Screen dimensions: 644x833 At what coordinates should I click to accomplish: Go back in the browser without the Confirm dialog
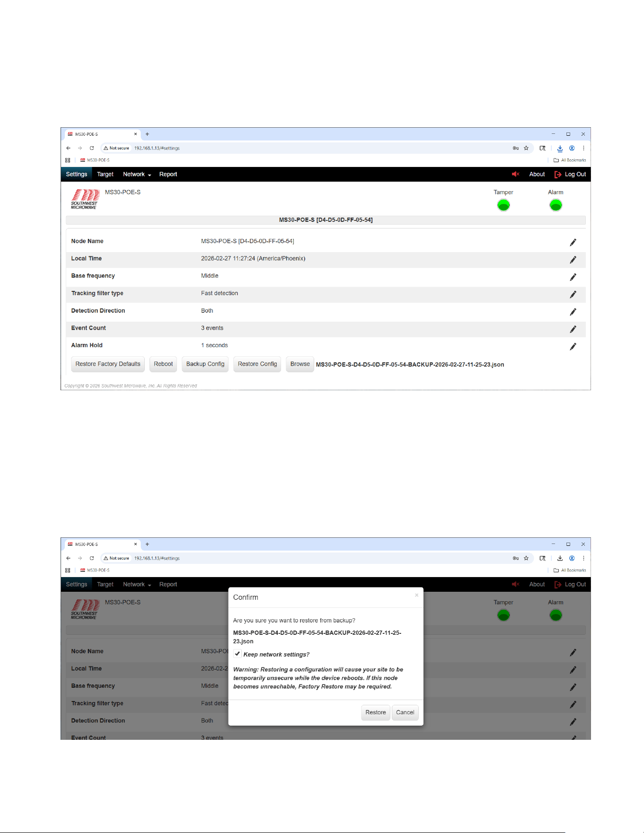pos(69,148)
